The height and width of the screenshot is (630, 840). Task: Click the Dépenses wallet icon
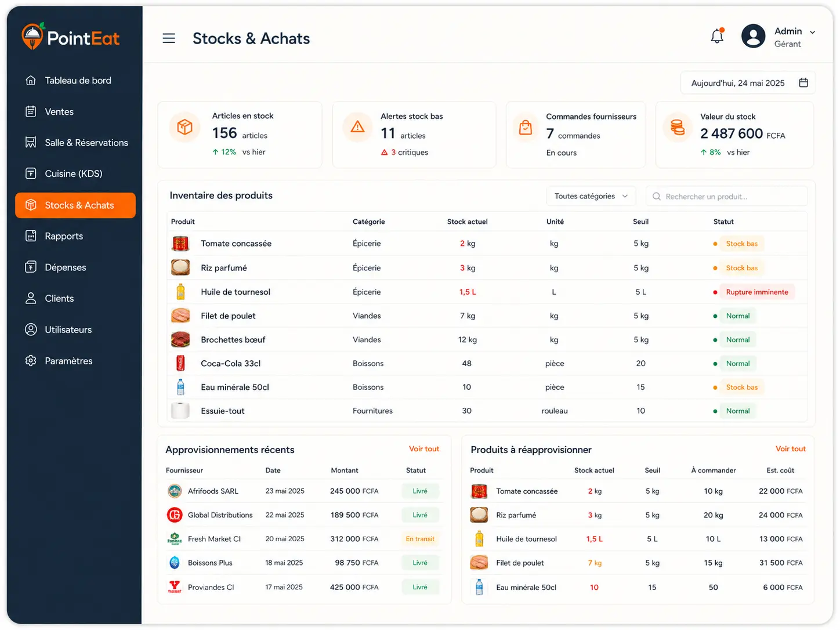click(31, 267)
